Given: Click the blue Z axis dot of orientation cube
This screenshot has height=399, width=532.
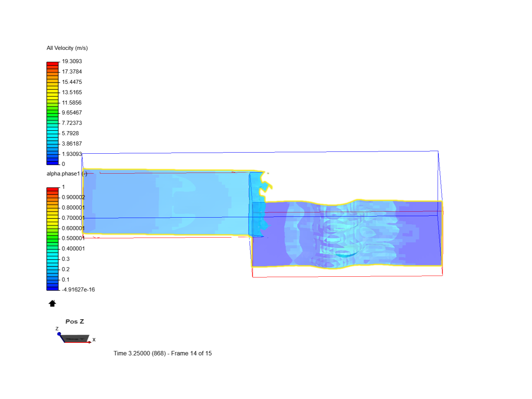Looking at the screenshot, I should (x=59, y=334).
